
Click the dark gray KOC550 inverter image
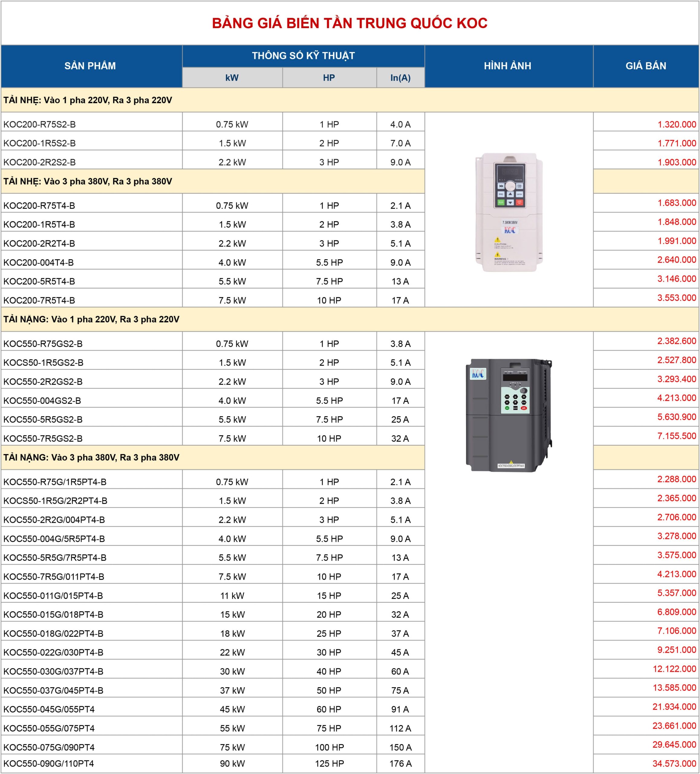click(509, 415)
